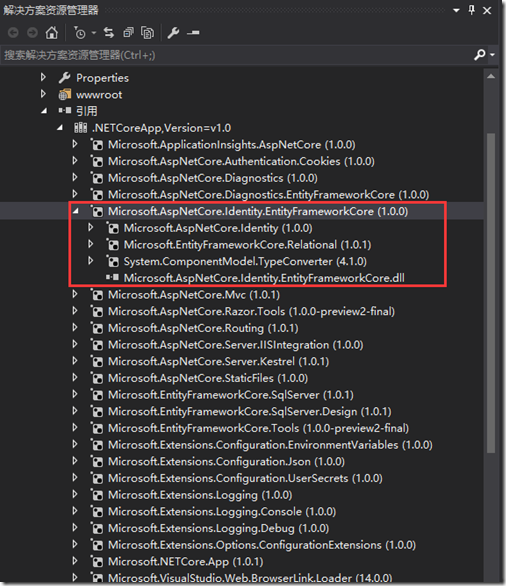Select Microsoft.Extensions.Logging.Debug (1.0.0)
Viewport: 506px width, 586px height.
click(219, 528)
